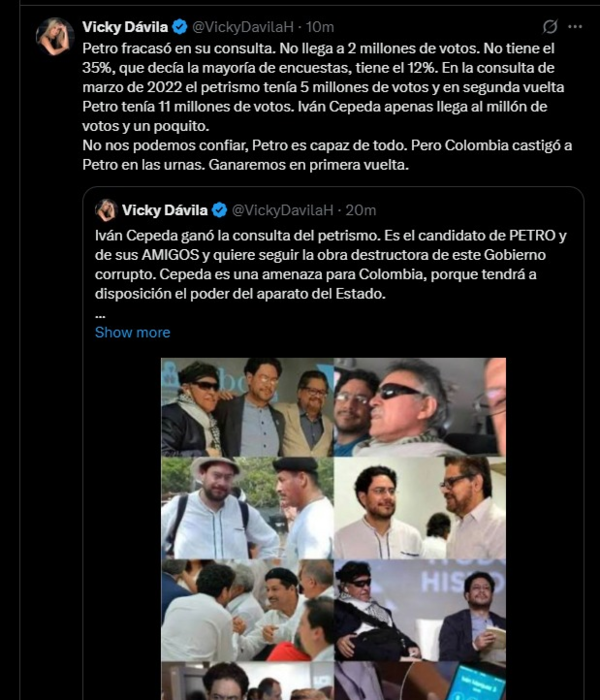Open Vicky Dávila name link on main tweet
Image resolution: width=600 pixels, height=700 pixels.
pyautogui.click(x=125, y=27)
